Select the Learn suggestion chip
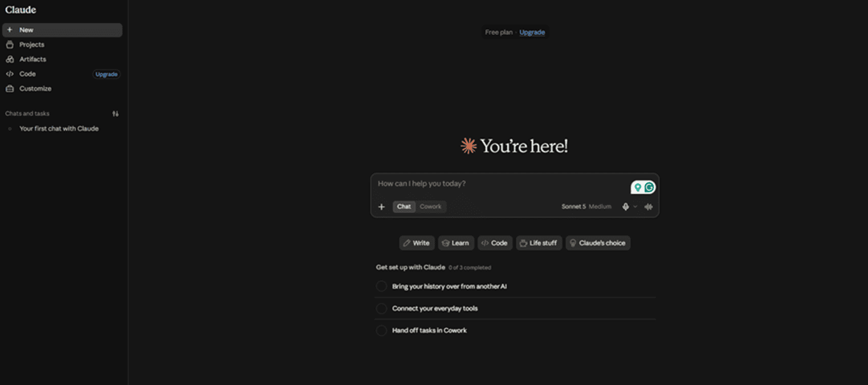This screenshot has height=385, width=868. click(x=456, y=243)
